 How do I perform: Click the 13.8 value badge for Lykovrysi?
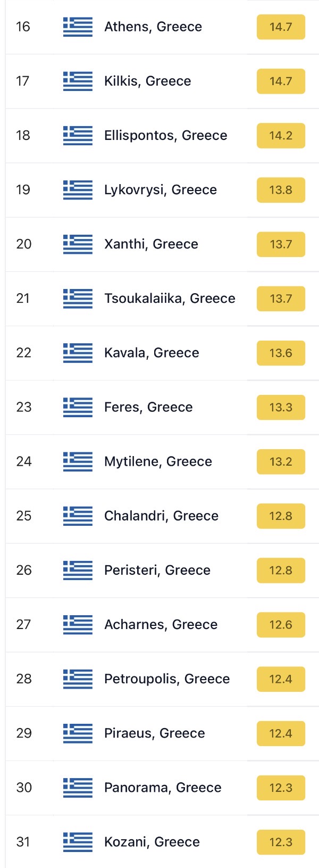tap(281, 189)
